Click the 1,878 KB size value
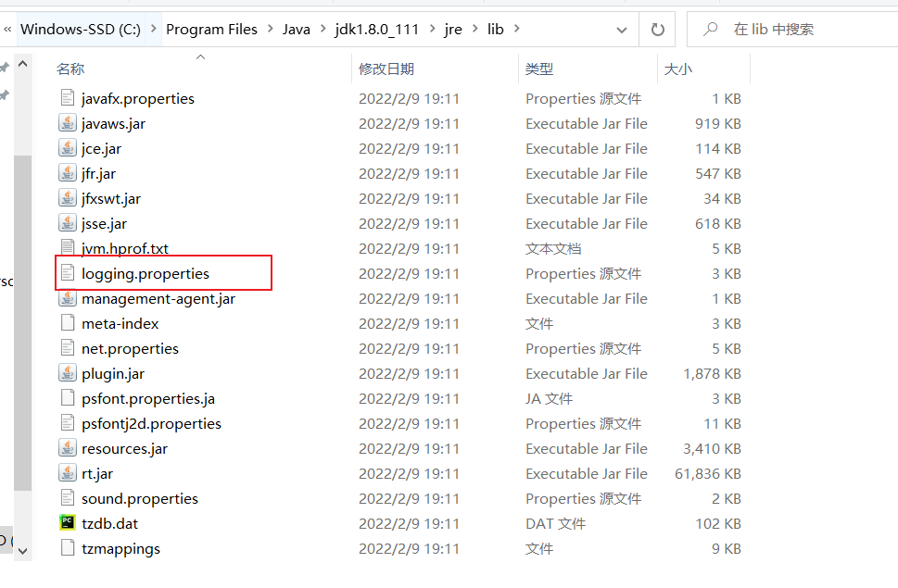Viewport: 898px width, 588px height. [x=712, y=373]
